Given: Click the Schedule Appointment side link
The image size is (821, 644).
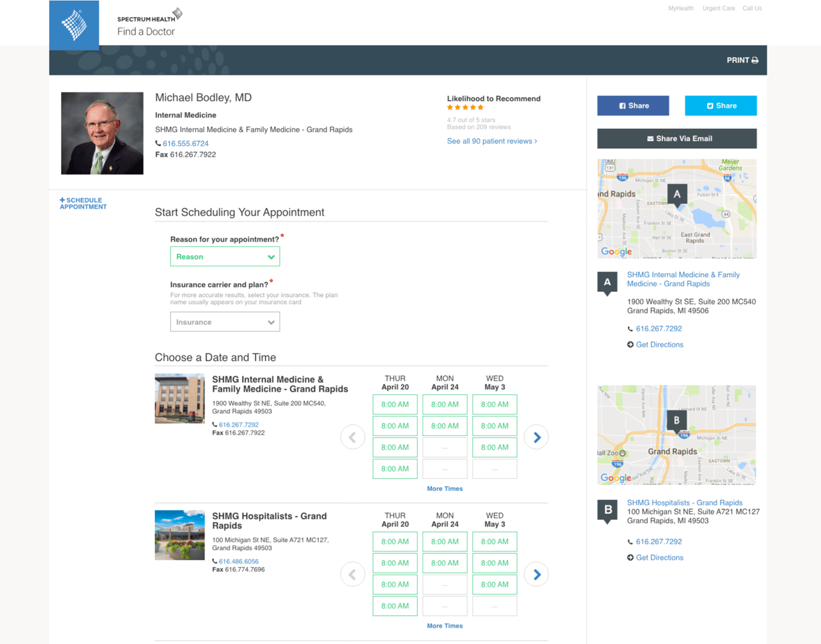Looking at the screenshot, I should point(83,203).
